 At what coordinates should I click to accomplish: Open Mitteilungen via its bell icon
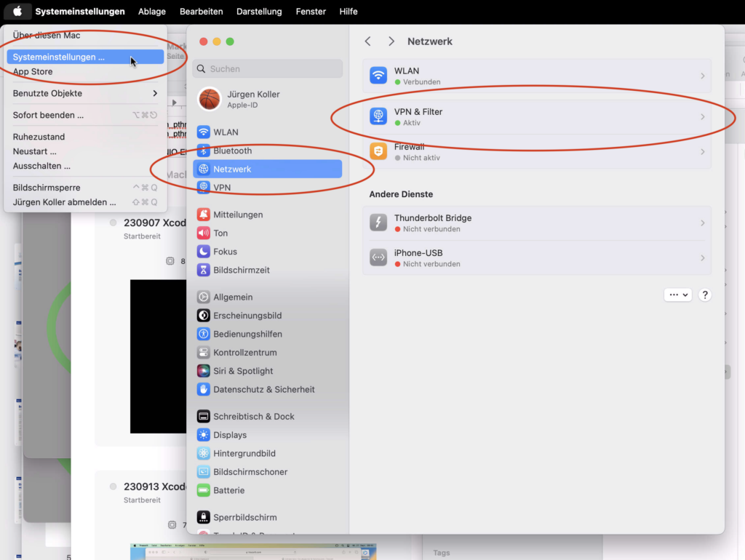[204, 215]
